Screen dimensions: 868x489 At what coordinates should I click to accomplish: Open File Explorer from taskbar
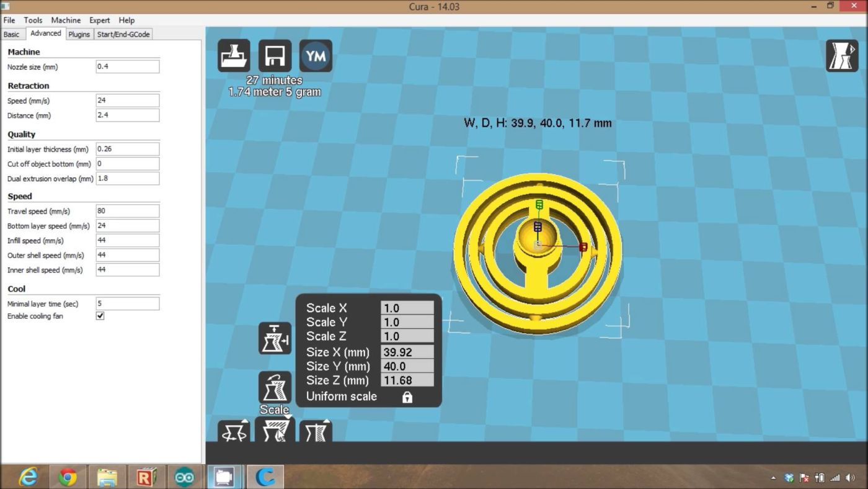click(107, 477)
